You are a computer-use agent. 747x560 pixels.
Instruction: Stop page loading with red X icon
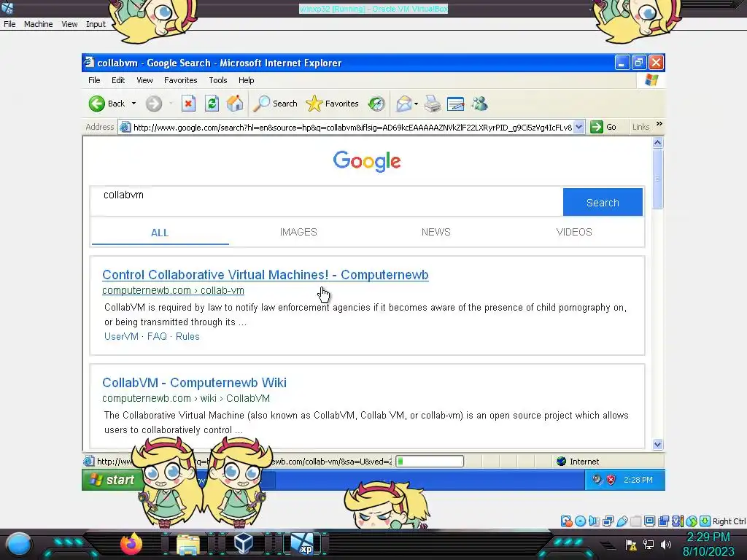(188, 104)
